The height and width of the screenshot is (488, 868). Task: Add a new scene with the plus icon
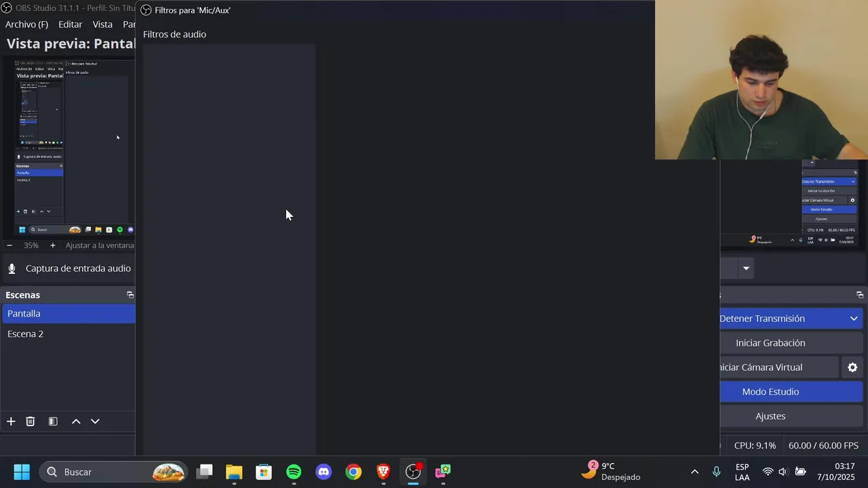(x=11, y=422)
